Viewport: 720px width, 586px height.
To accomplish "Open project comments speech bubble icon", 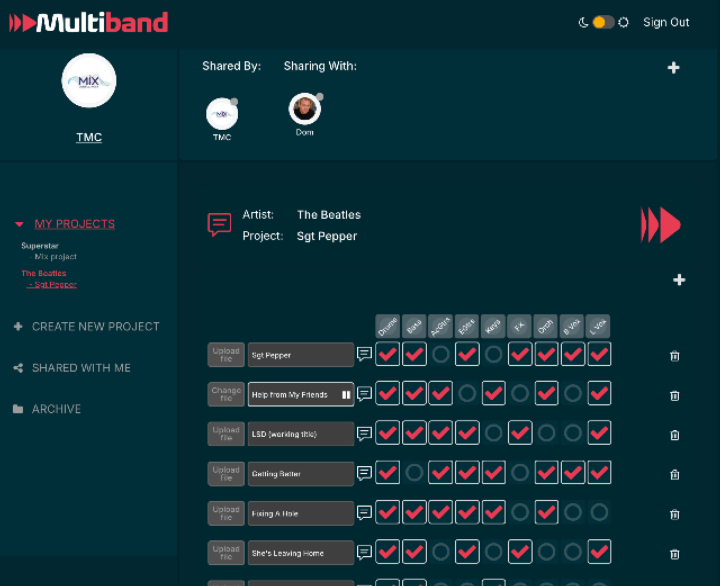I will [x=219, y=225].
